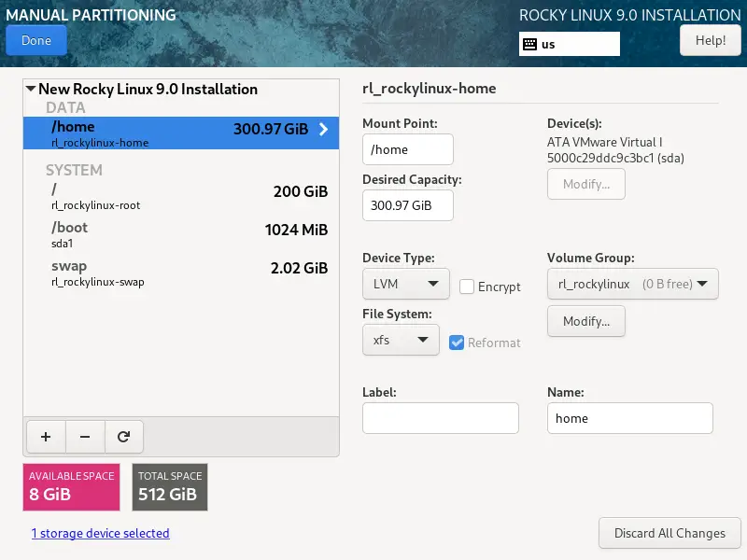Image resolution: width=747 pixels, height=560 pixels.
Task: Click the rl_rockylinux-root device name
Action: click(96, 205)
